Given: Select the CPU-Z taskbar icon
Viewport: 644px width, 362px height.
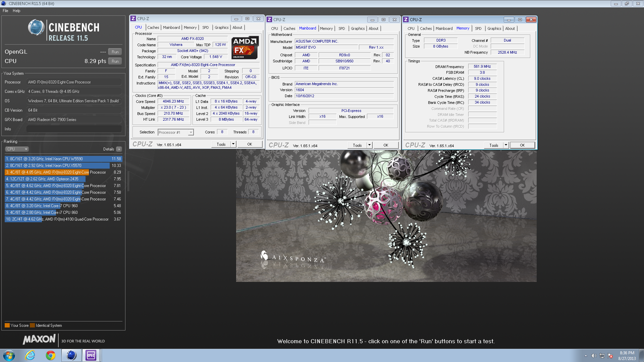Looking at the screenshot, I should tap(91, 355).
